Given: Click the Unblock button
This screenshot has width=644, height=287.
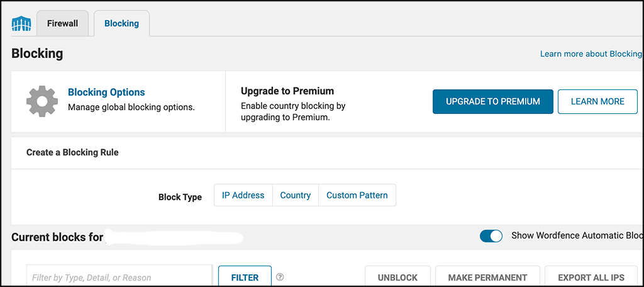Looking at the screenshot, I should tap(397, 277).
